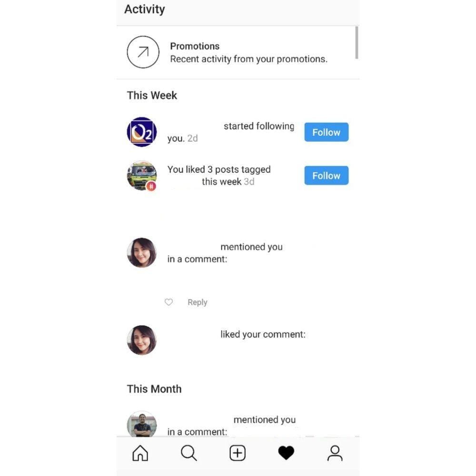Open Promotions recent activity row
Image resolution: width=476 pixels, height=476 pixels.
click(238, 52)
